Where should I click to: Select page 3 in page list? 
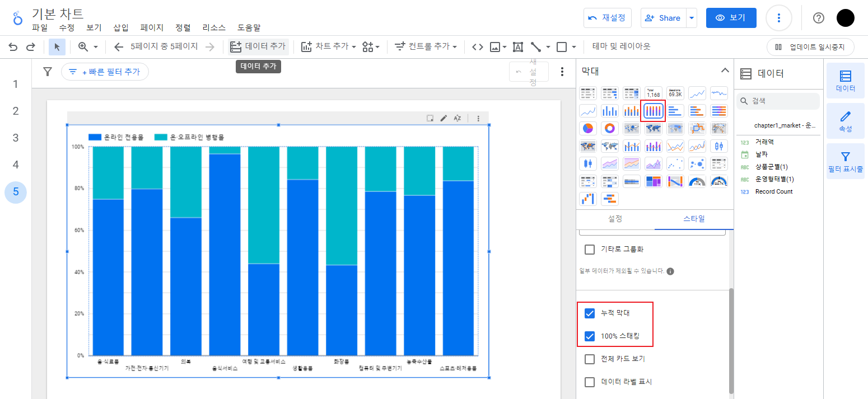tap(16, 138)
